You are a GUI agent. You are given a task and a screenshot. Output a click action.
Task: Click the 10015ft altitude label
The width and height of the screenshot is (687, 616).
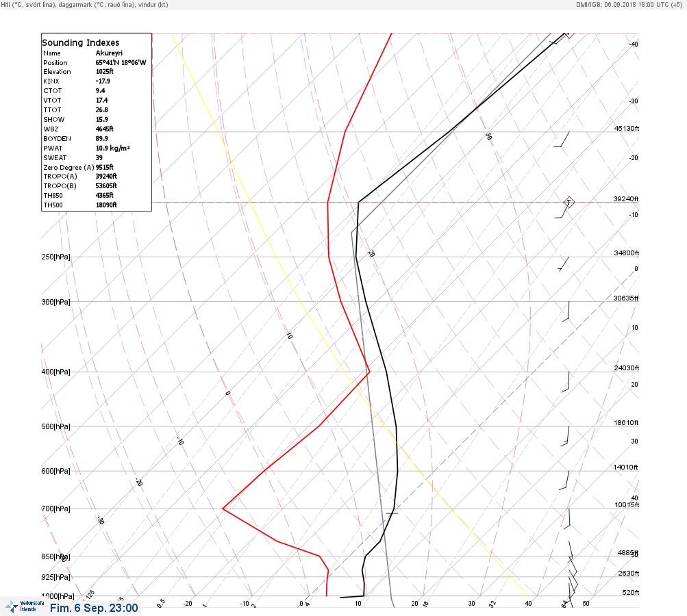pyautogui.click(x=627, y=505)
